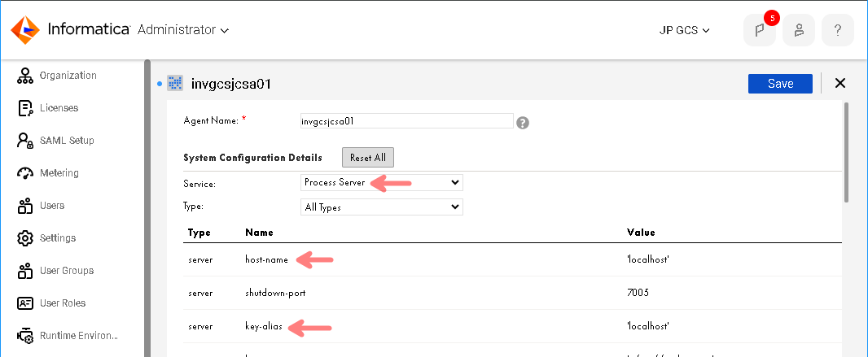
Task: Focus the Agent Name input field
Action: 407,121
